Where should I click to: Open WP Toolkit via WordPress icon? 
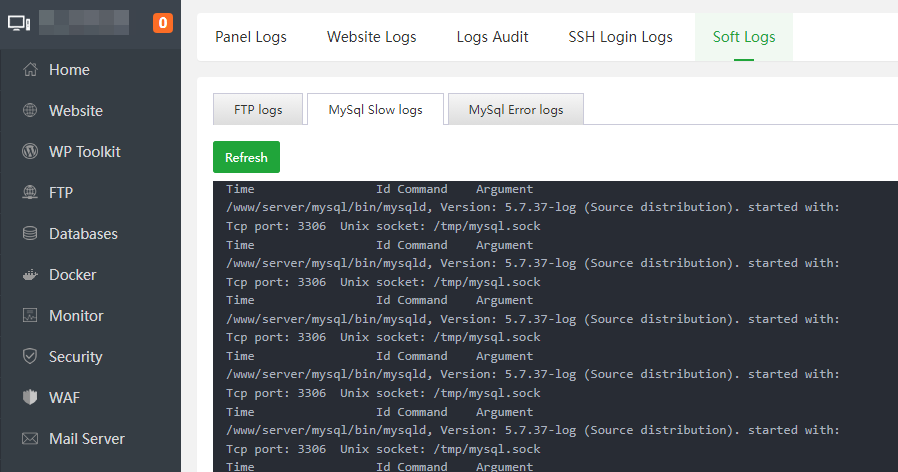click(30, 152)
